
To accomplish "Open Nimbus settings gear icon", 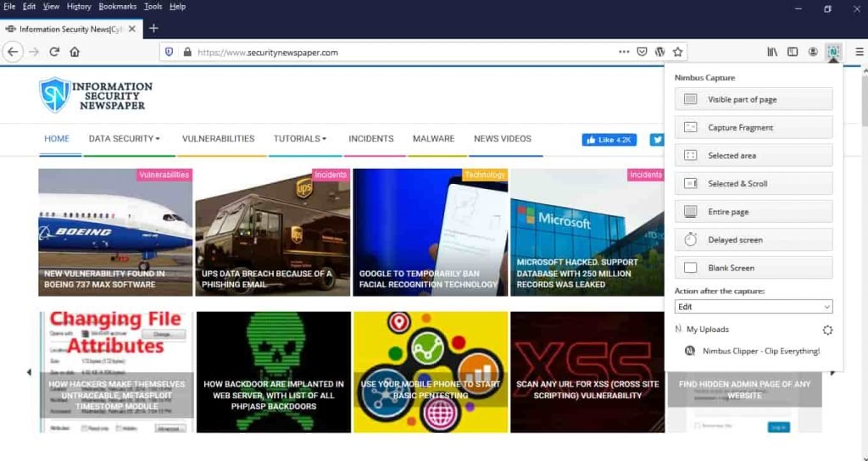I will tap(827, 330).
